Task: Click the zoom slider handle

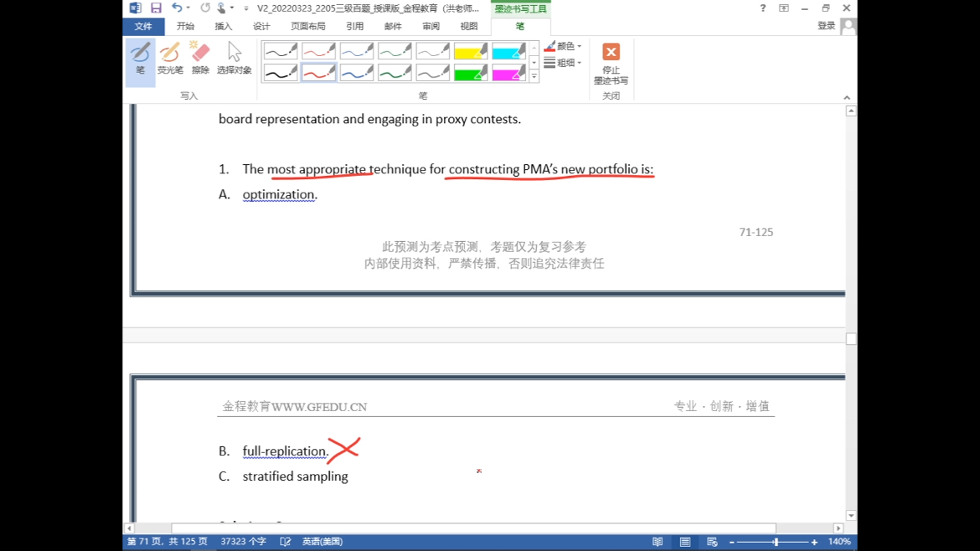Action: 776,543
